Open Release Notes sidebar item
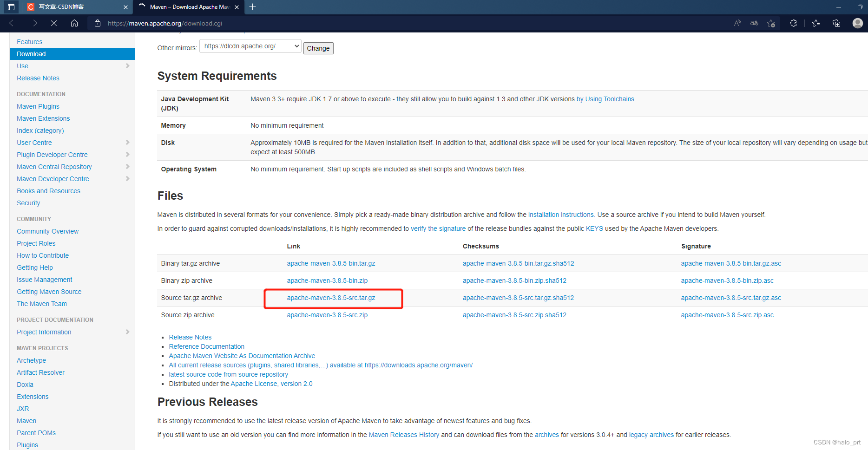This screenshot has width=868, height=450. pyautogui.click(x=38, y=78)
